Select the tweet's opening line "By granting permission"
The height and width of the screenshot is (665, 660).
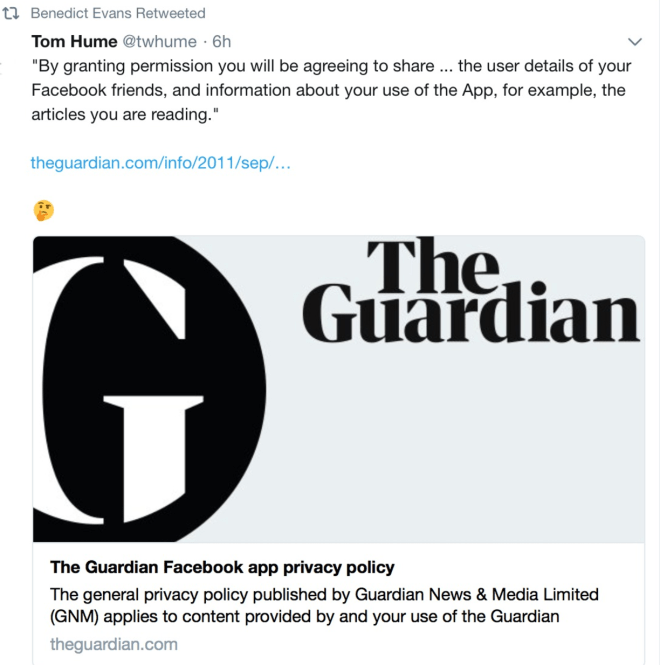pos(120,66)
